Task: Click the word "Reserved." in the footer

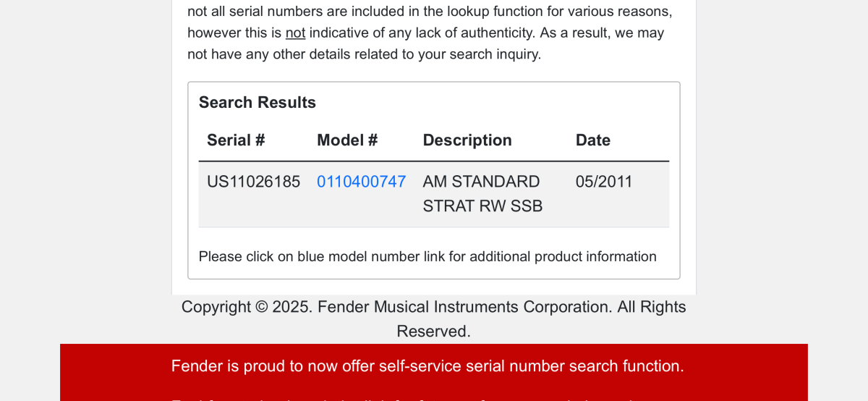Action: click(x=433, y=332)
